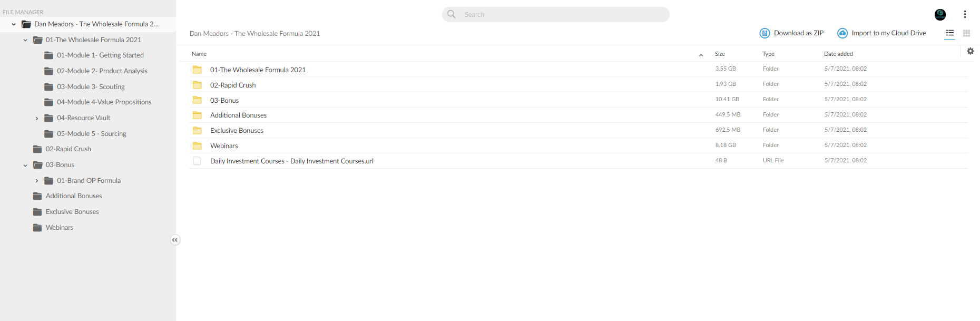Image resolution: width=980 pixels, height=321 pixels.
Task: Focus the Search input field
Action: [556, 14]
